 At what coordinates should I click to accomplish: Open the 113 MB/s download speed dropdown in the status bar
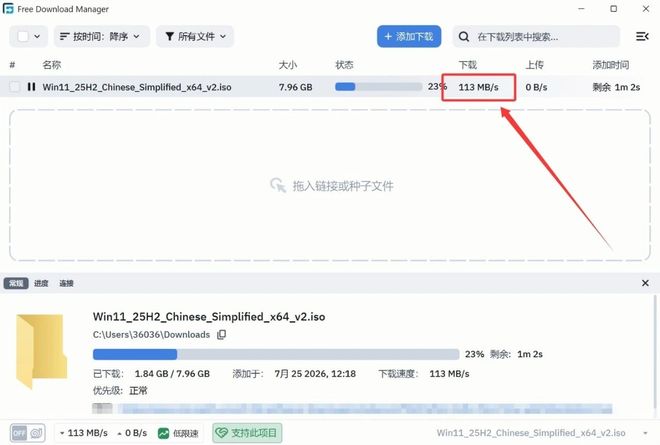click(x=83, y=433)
